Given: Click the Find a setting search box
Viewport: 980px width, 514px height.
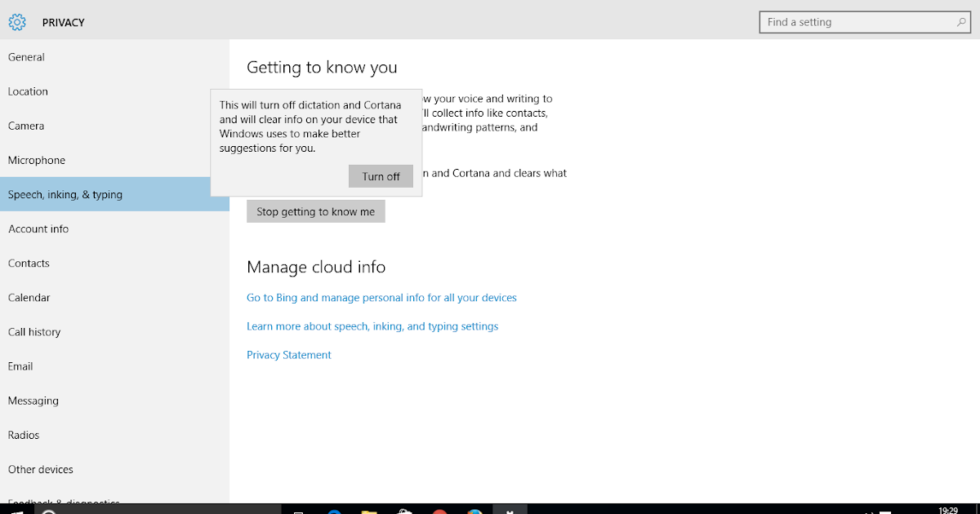Looking at the screenshot, I should (857, 22).
